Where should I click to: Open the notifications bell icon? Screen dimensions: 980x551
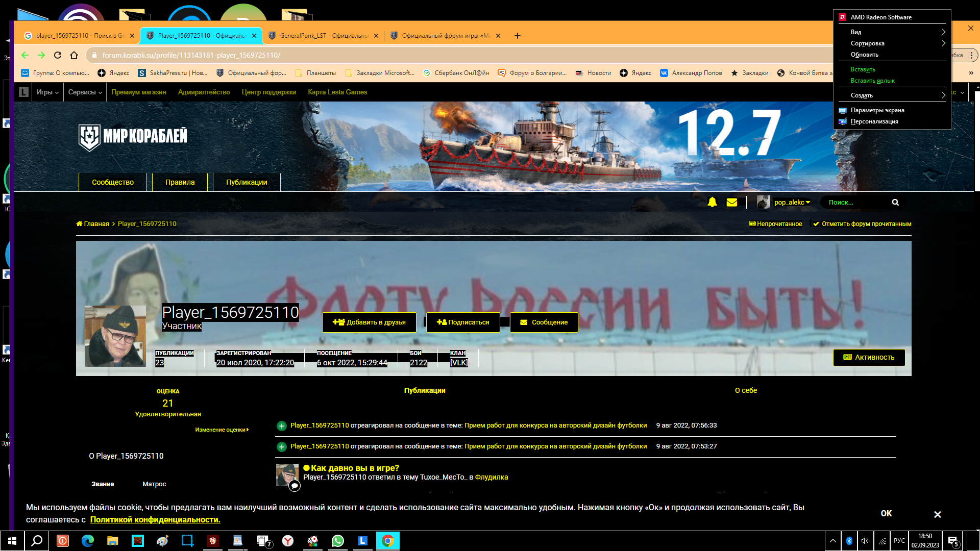coord(712,203)
